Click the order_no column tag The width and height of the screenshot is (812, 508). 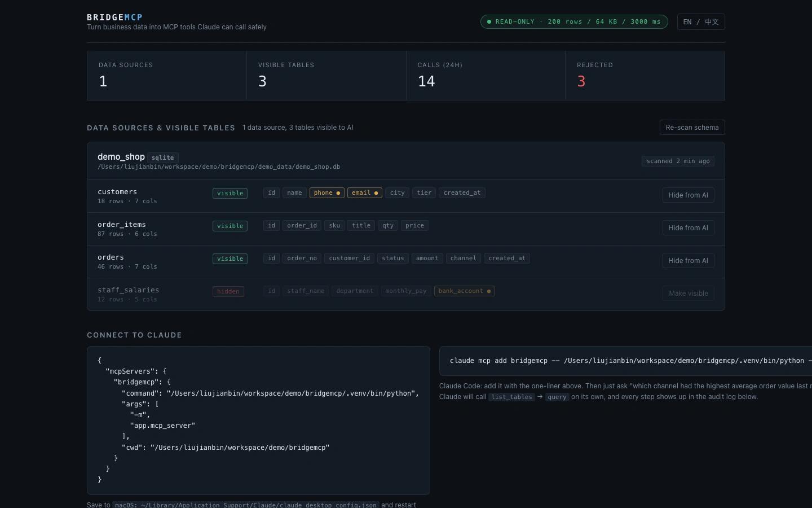[x=302, y=259]
